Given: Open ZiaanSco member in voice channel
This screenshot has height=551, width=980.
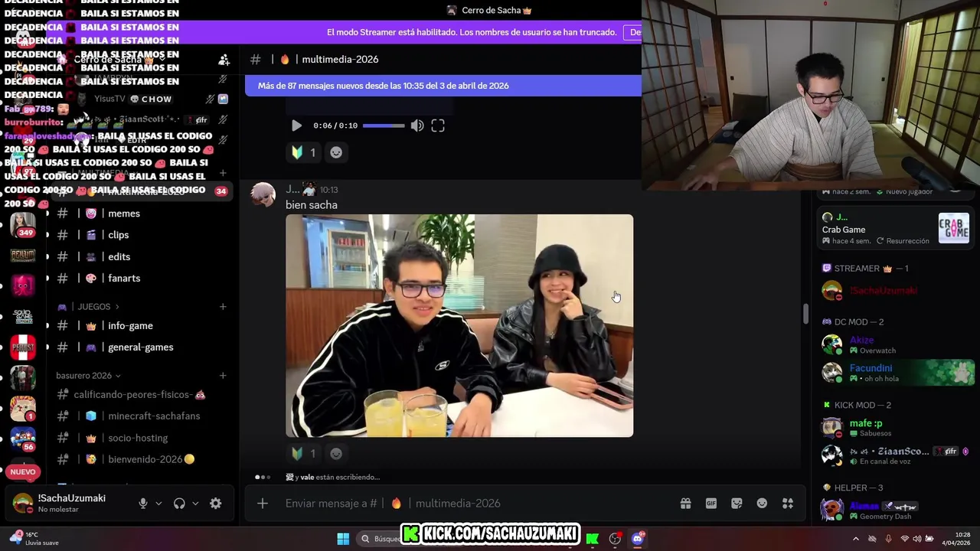Looking at the screenshot, I should 894,456.
